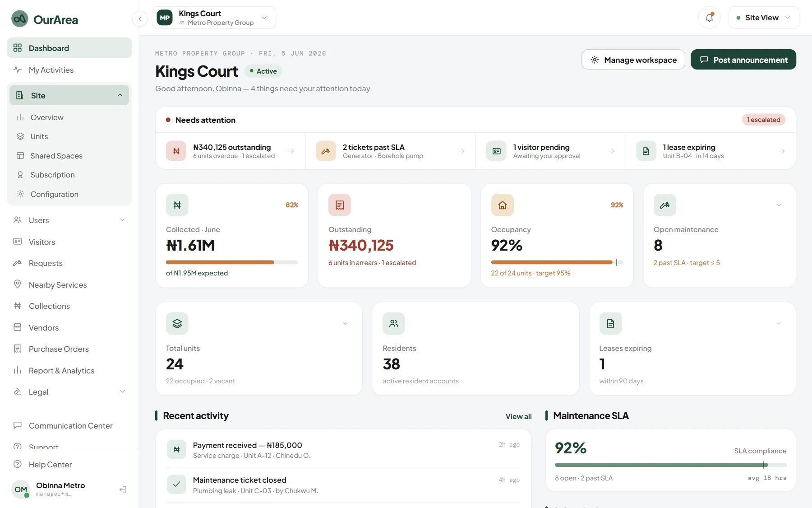
Task: Click the OM user avatar
Action: coord(21,489)
